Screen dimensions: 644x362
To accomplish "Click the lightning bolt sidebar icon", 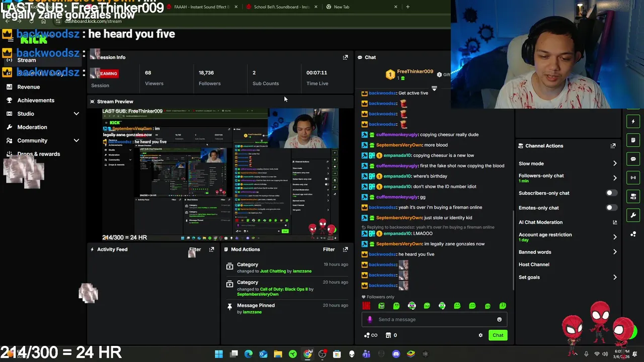I will [x=633, y=121].
